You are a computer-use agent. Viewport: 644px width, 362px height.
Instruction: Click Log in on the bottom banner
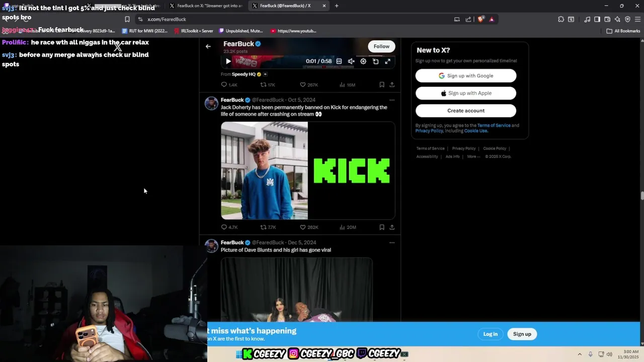(491, 334)
